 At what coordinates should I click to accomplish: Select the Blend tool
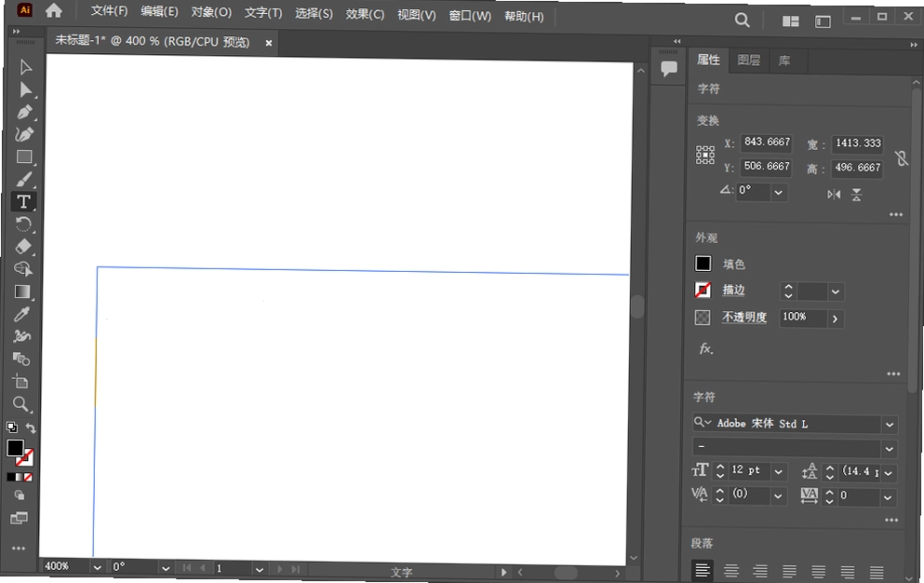pos(21,359)
